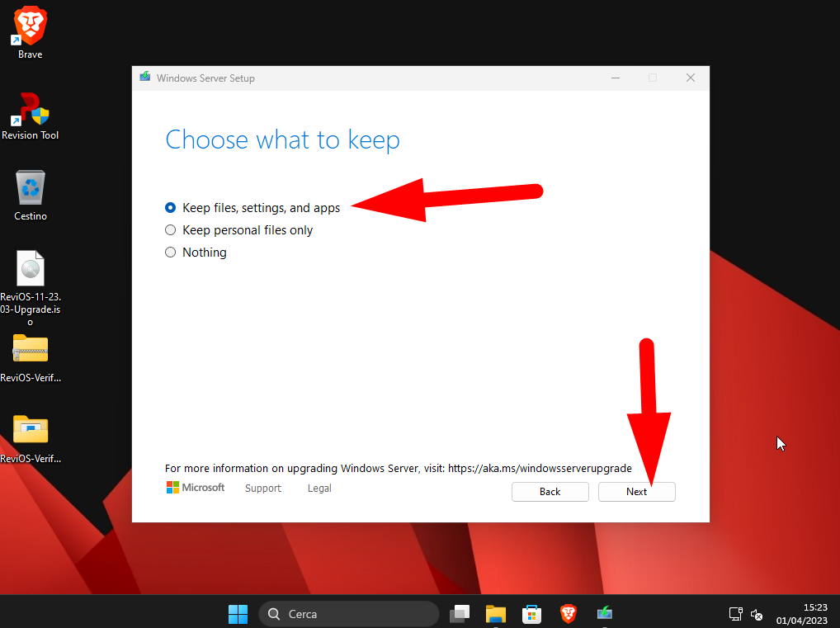This screenshot has height=628, width=840.
Task: Click the Next button in Setup
Action: tap(636, 491)
